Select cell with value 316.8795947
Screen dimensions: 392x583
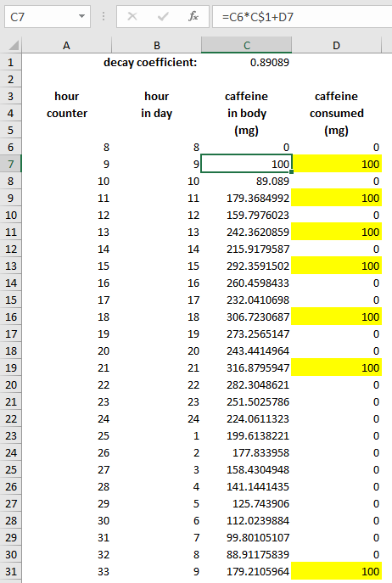tap(247, 367)
